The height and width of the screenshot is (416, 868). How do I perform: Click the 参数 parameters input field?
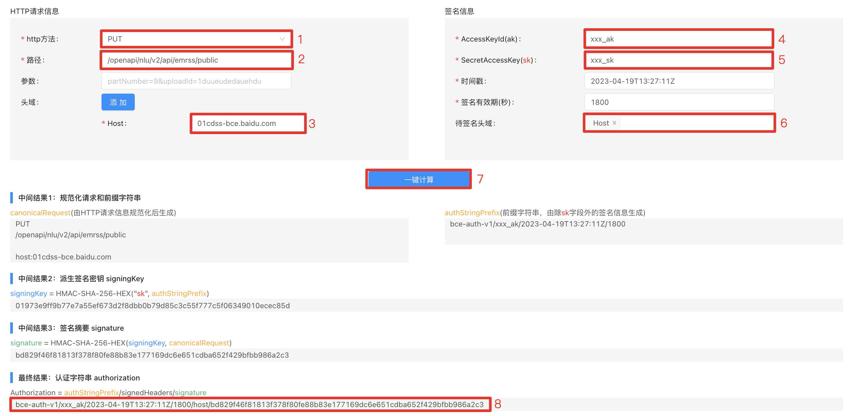point(196,80)
